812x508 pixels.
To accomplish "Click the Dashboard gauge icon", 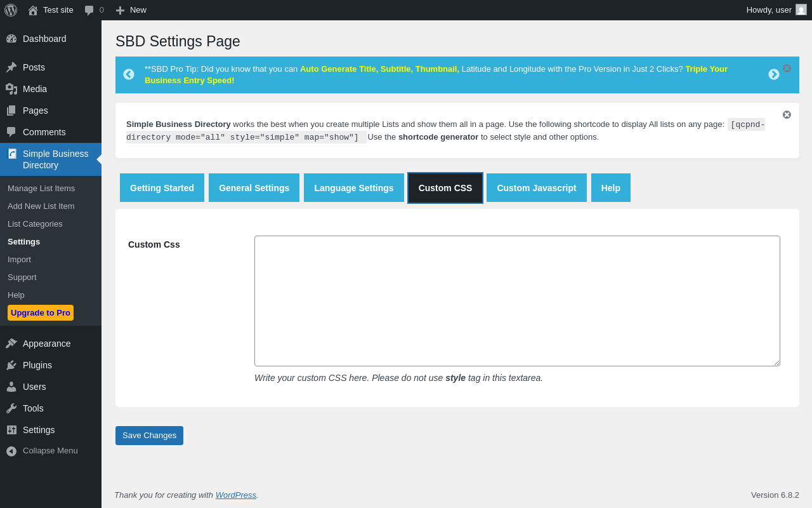I will click(x=11, y=39).
